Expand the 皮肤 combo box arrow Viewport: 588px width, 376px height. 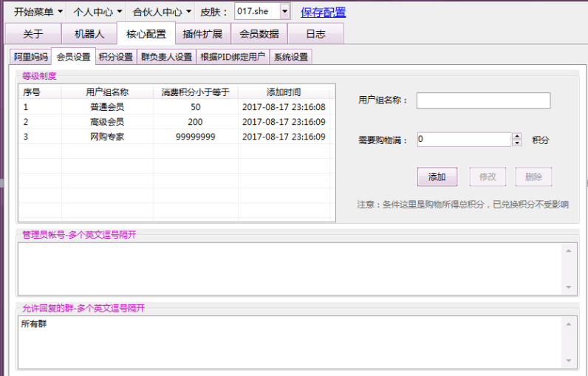point(284,12)
